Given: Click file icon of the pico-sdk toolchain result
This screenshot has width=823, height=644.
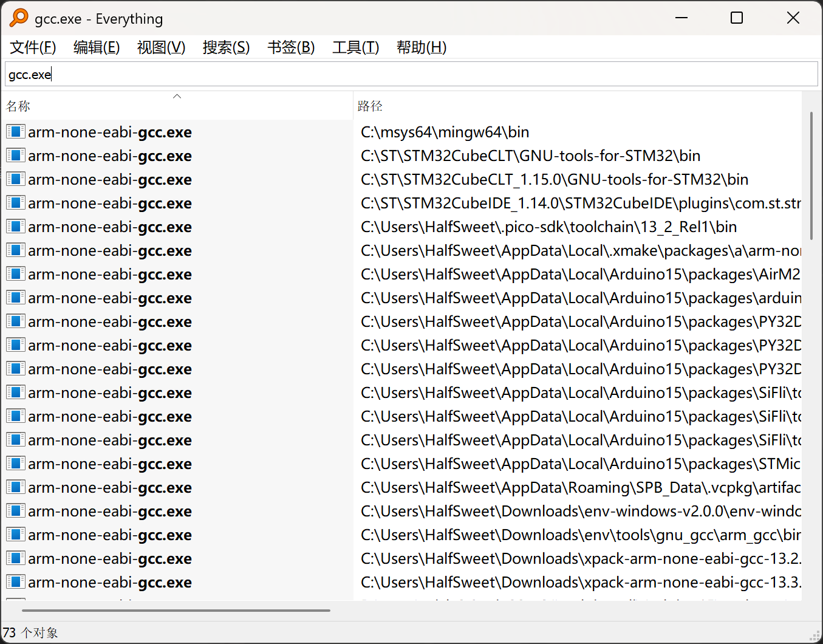Looking at the screenshot, I should 16,227.
